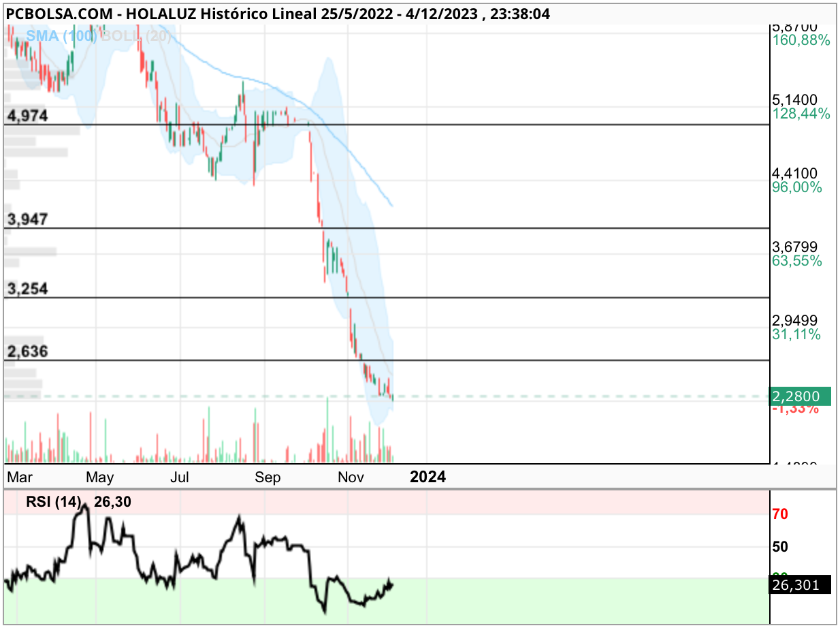840x628 pixels.
Task: Select the 4,974 resistance level label
Action: click(x=27, y=116)
